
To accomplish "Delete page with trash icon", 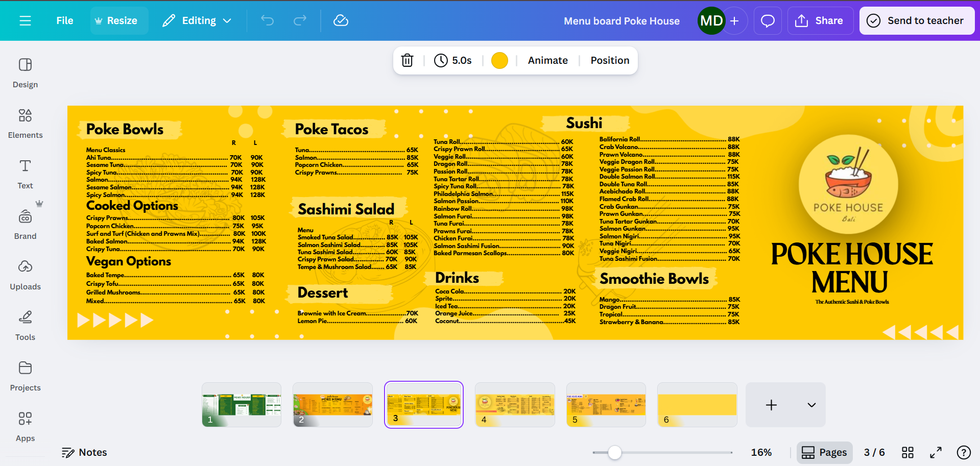I will point(407,60).
